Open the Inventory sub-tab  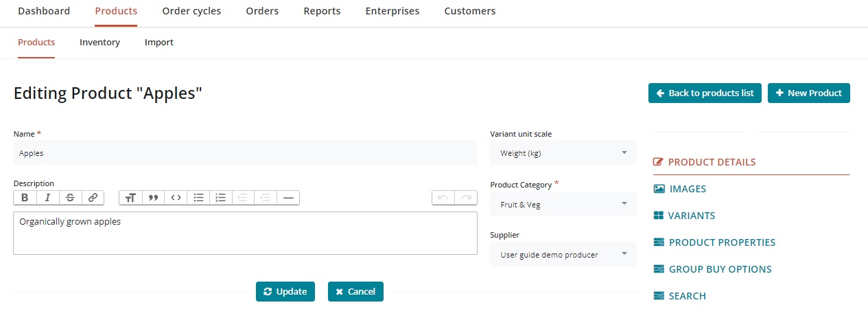point(99,43)
